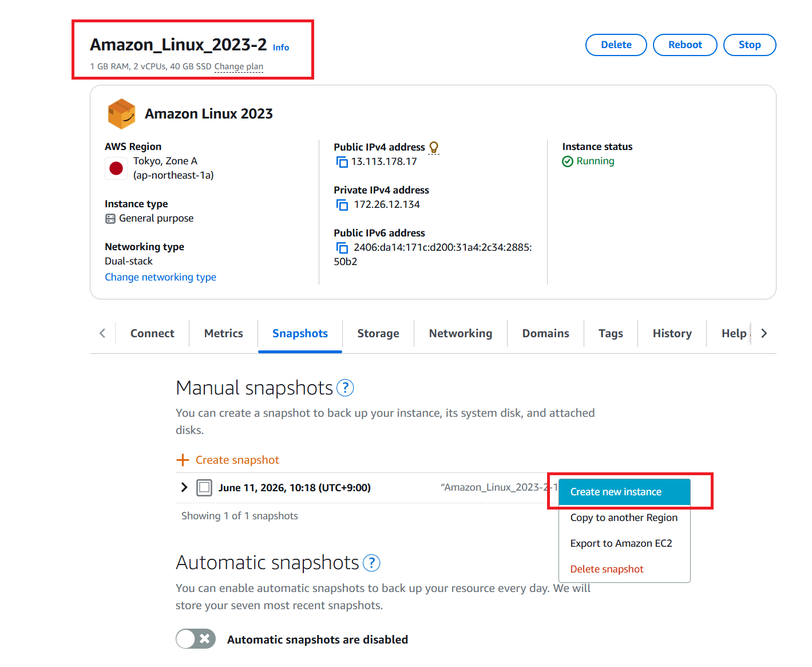812x667 pixels.
Task: Click the orange plus icon for Create snapshot
Action: pyautogui.click(x=183, y=460)
